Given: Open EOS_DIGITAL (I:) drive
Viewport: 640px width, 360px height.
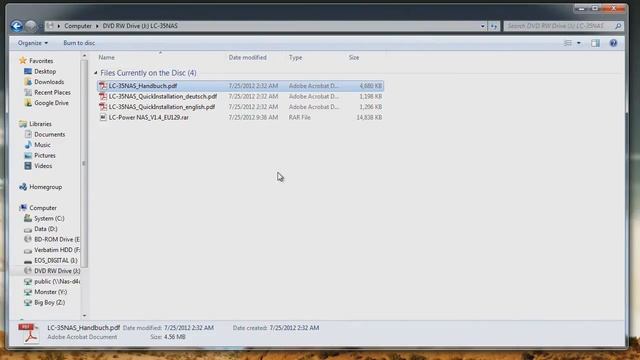Looking at the screenshot, I should point(56,261).
